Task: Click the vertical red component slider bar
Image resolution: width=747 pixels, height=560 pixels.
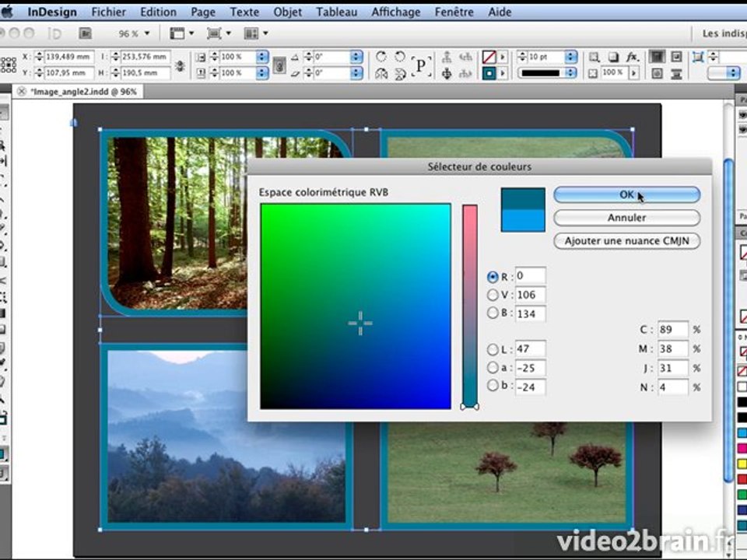Action: 470,305
